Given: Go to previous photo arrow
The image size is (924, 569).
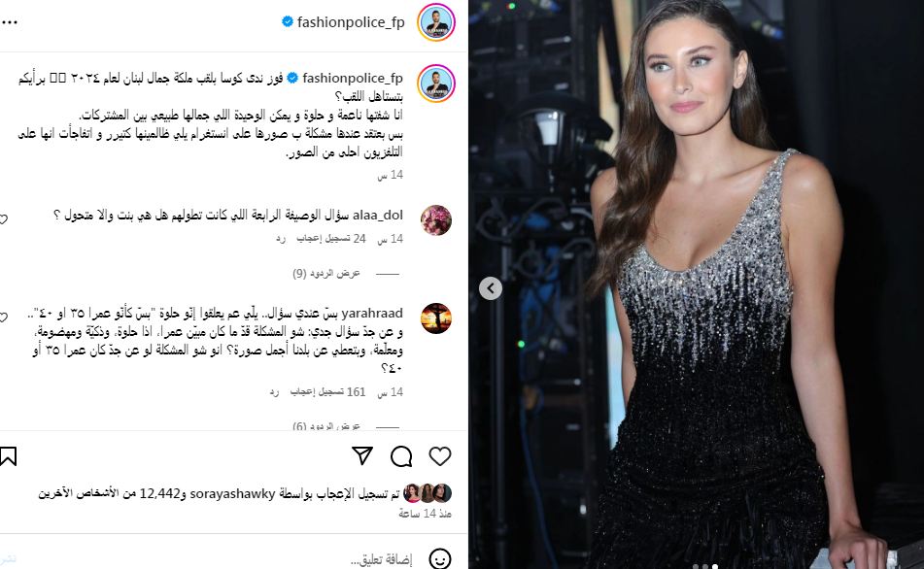Looking at the screenshot, I should [491, 288].
